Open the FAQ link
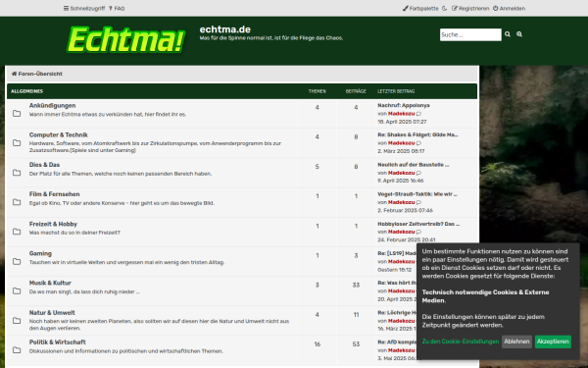This screenshot has height=368, width=588. click(x=117, y=8)
